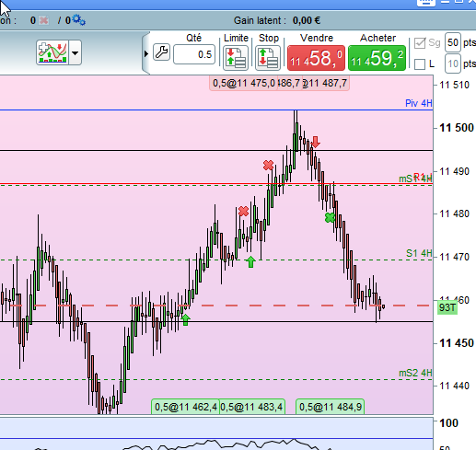
Task: Place a Limite order icon
Action: (x=236, y=58)
